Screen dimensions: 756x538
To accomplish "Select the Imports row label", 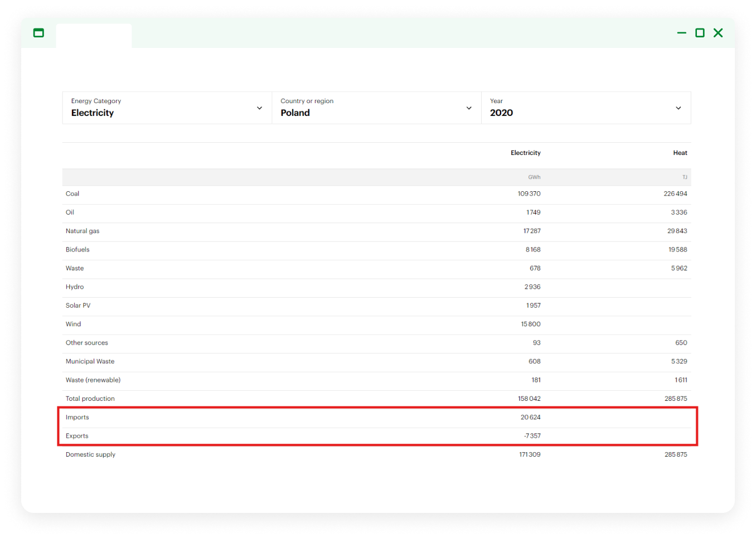I will pyautogui.click(x=77, y=418).
